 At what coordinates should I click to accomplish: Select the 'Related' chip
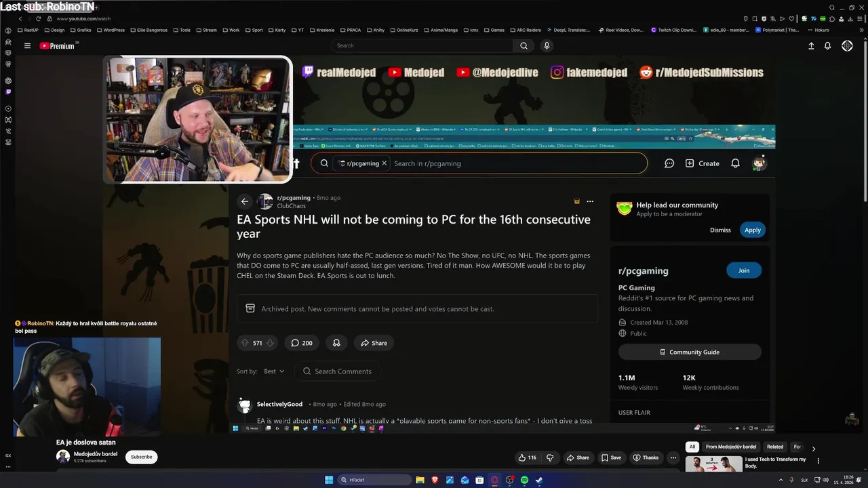pyautogui.click(x=774, y=447)
